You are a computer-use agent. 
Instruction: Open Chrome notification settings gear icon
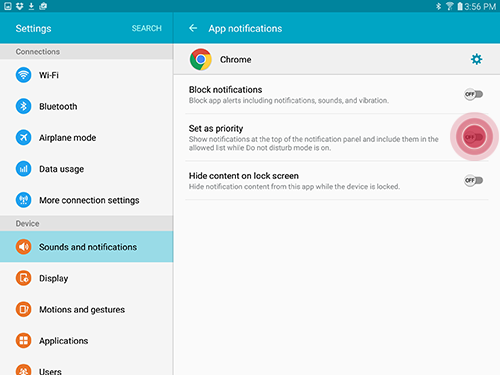476,59
